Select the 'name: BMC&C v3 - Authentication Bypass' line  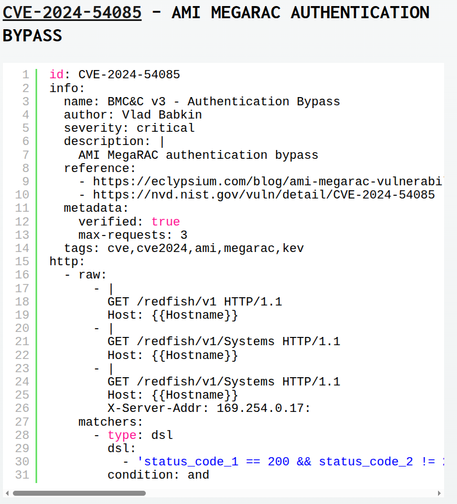(x=202, y=101)
